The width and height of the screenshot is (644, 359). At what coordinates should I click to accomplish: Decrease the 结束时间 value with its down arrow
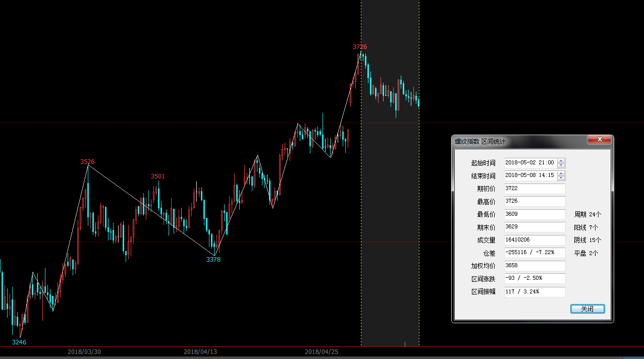coord(561,178)
